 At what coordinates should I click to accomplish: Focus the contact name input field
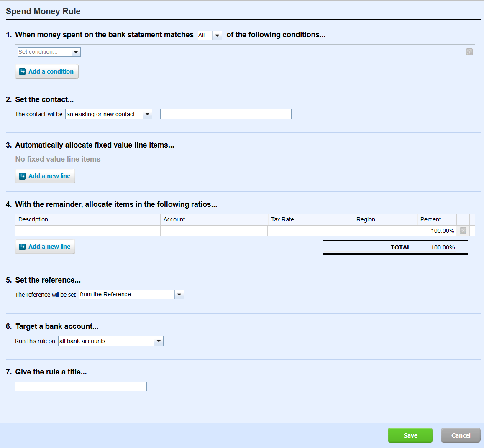(x=225, y=114)
